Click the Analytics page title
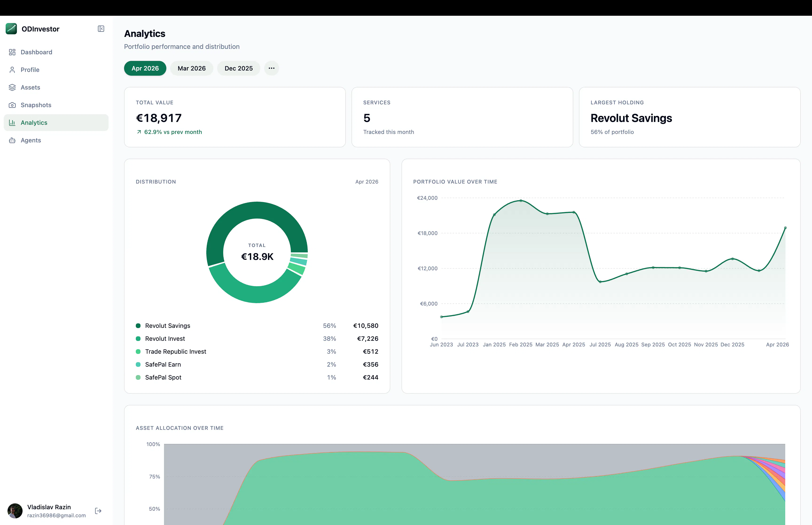Viewport: 812px width, 525px height. pyautogui.click(x=144, y=33)
